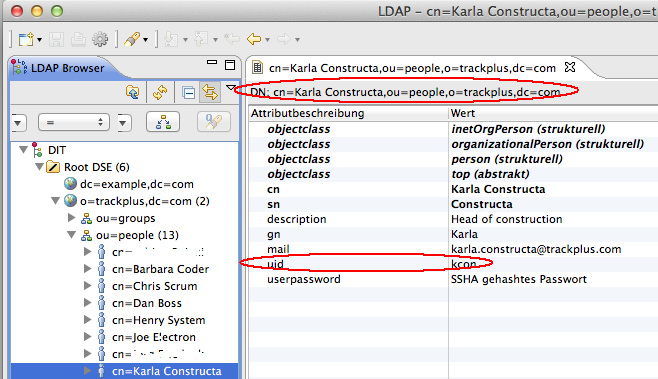The image size is (658, 379).
Task: Click the Refresh icon in LDAP Browser
Action: pyautogui.click(x=160, y=92)
